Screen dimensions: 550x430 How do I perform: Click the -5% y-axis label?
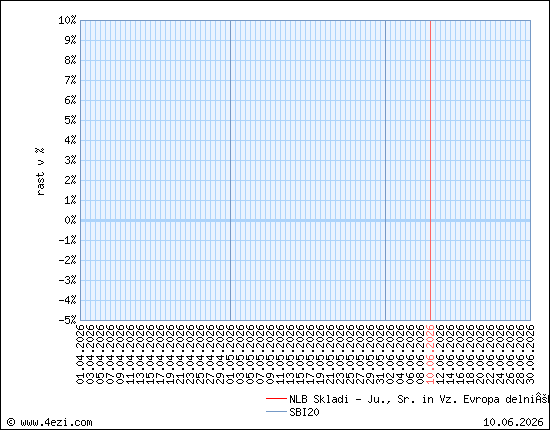click(x=67, y=320)
